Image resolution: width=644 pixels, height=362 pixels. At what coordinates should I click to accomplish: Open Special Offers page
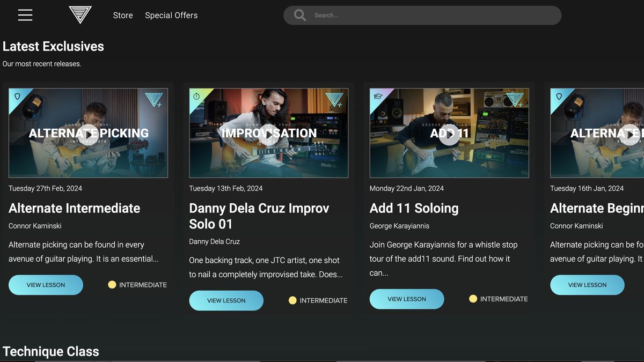click(171, 16)
